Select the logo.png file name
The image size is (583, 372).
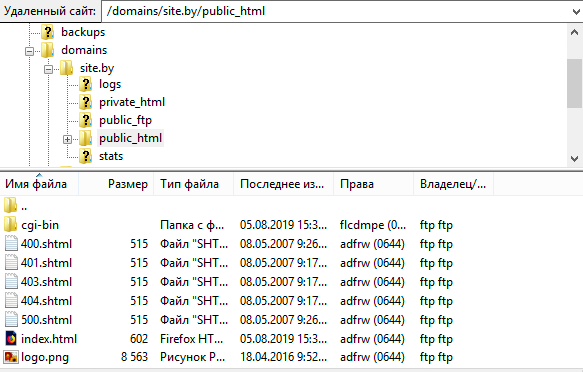[45, 357]
